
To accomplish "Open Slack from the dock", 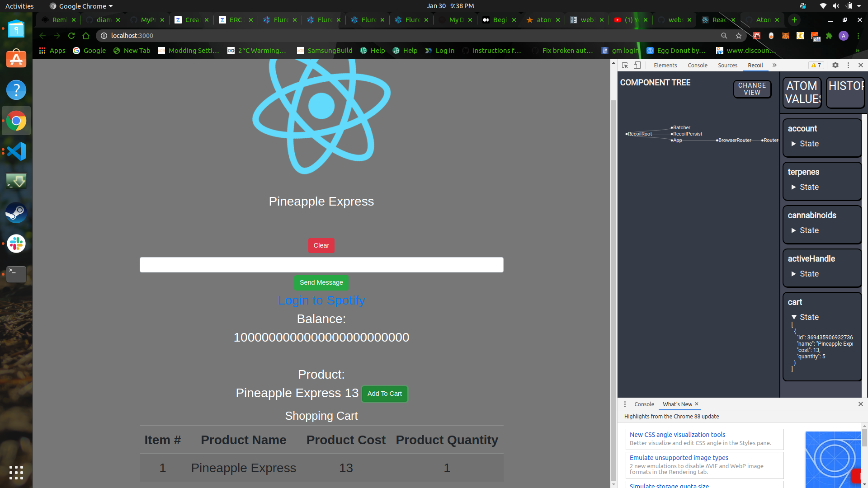I will (x=16, y=244).
